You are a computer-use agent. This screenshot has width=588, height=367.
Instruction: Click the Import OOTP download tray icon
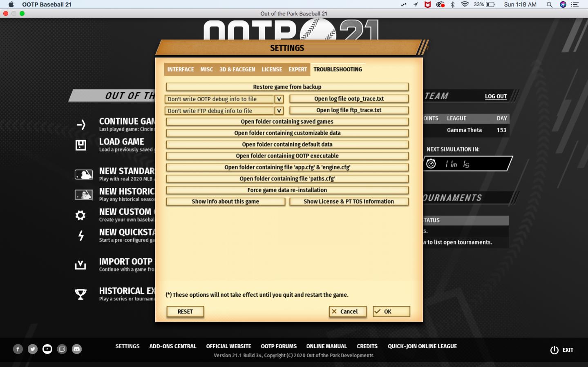point(81,265)
